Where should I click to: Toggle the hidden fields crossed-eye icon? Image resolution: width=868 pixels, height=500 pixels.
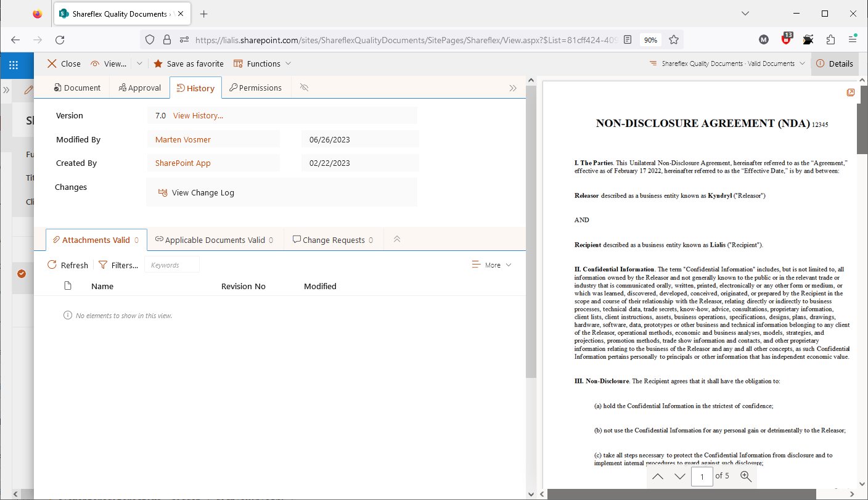click(304, 88)
